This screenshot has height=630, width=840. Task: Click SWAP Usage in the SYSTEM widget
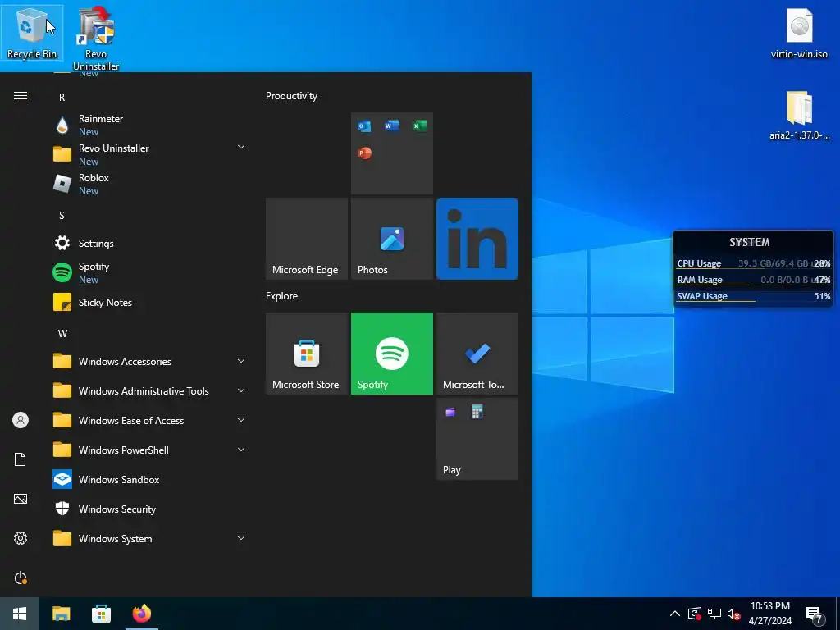(702, 296)
